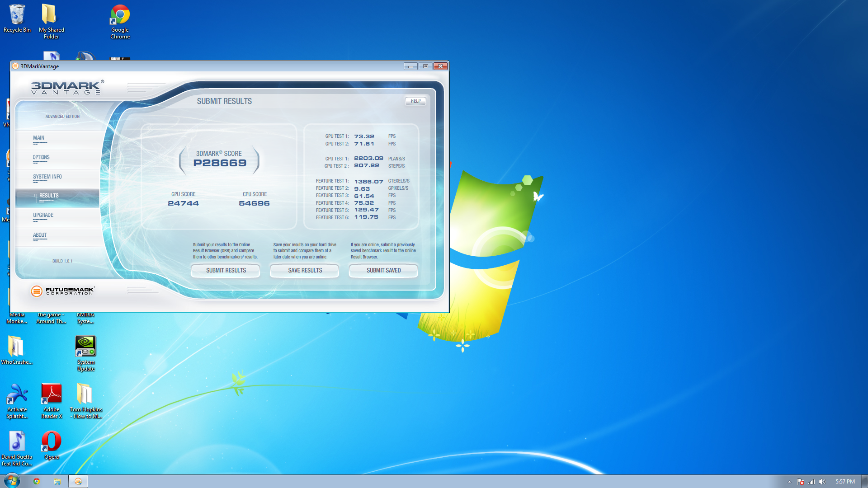The image size is (868, 488).
Task: Open the Recycle Bin desktop icon
Action: pos(17,19)
